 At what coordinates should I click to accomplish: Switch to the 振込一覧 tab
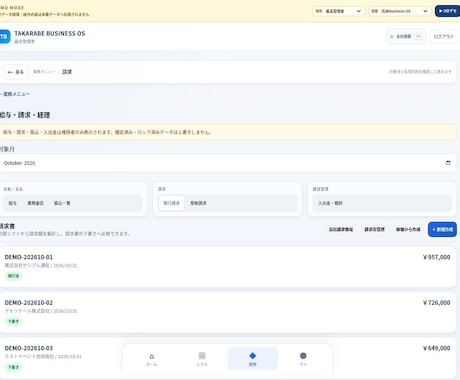pyautogui.click(x=62, y=203)
